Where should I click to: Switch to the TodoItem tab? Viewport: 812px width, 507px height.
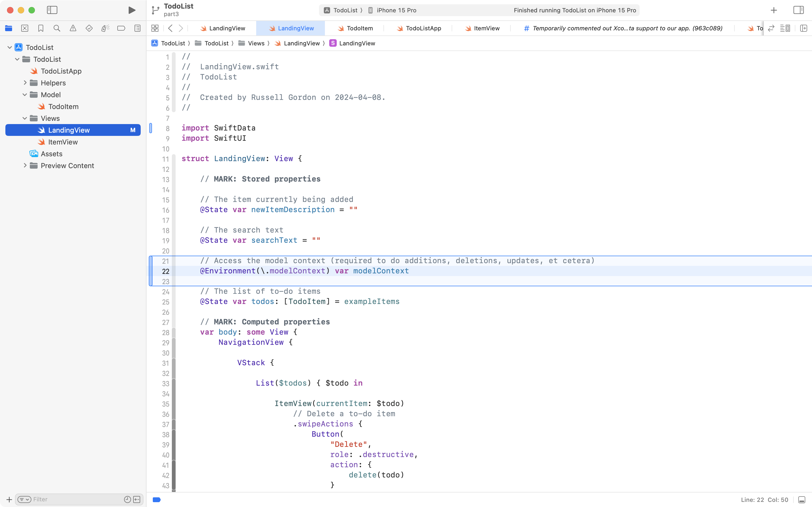tap(359, 28)
